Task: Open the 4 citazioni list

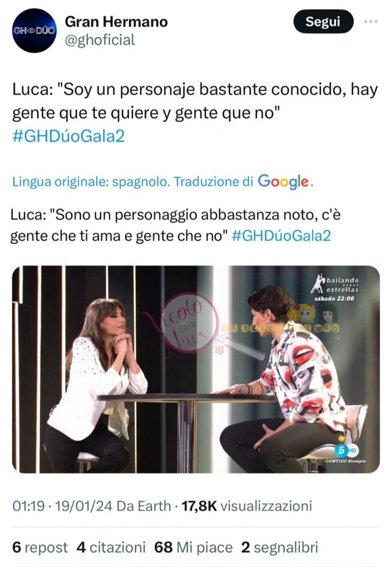Action: pyautogui.click(x=111, y=548)
